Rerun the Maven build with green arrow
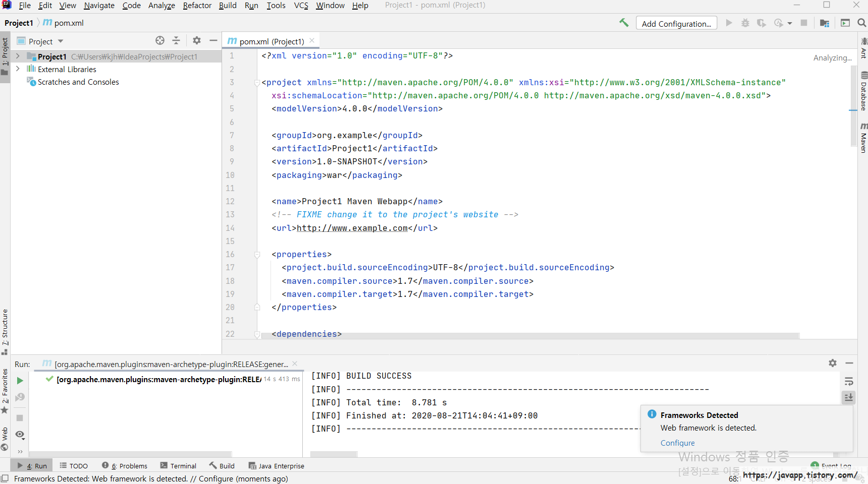This screenshot has width=868, height=484. (20, 381)
